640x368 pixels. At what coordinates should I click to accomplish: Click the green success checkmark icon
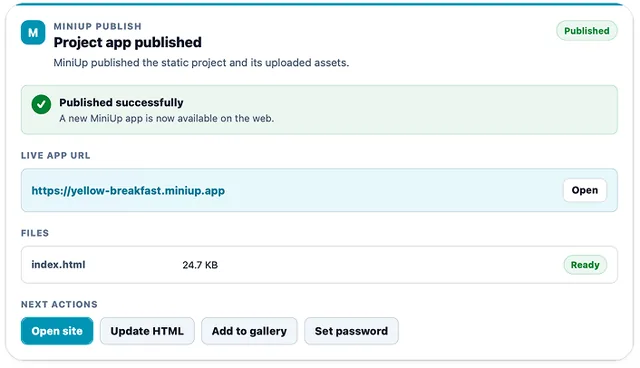click(x=41, y=104)
